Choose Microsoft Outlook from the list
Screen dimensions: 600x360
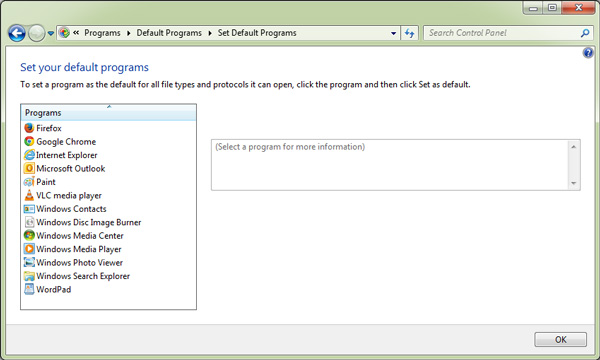click(x=71, y=168)
